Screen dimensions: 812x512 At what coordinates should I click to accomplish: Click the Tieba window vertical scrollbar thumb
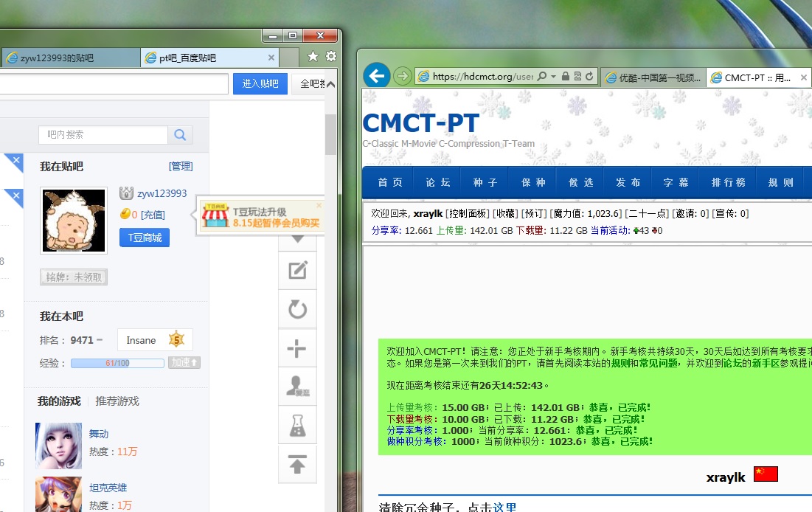tap(330, 135)
